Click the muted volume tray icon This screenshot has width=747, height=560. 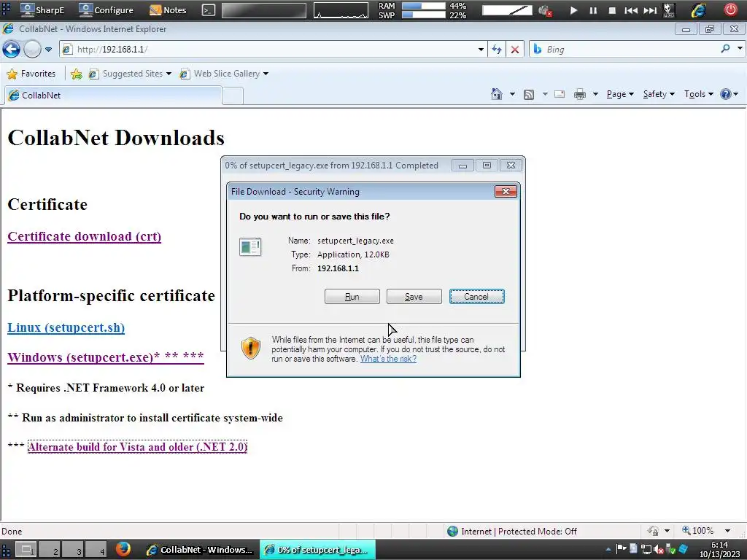[x=659, y=550]
